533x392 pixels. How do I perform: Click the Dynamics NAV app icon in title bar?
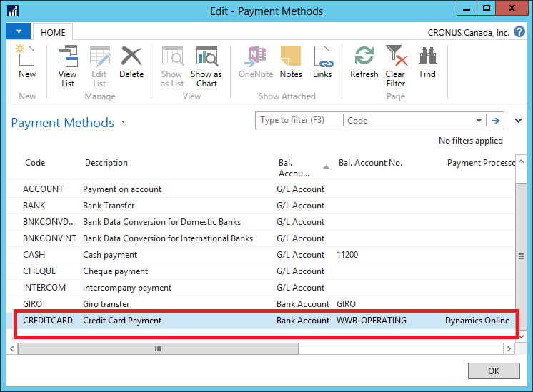pyautogui.click(x=13, y=11)
